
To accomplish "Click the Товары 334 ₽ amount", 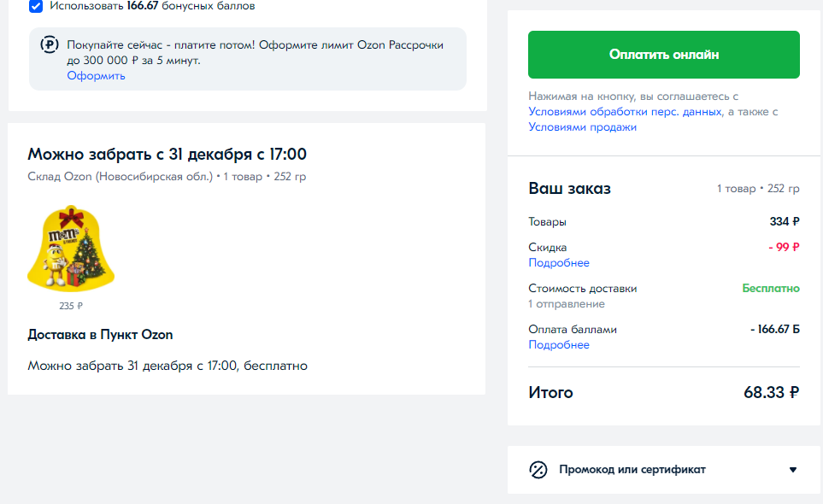I will pos(785,222).
